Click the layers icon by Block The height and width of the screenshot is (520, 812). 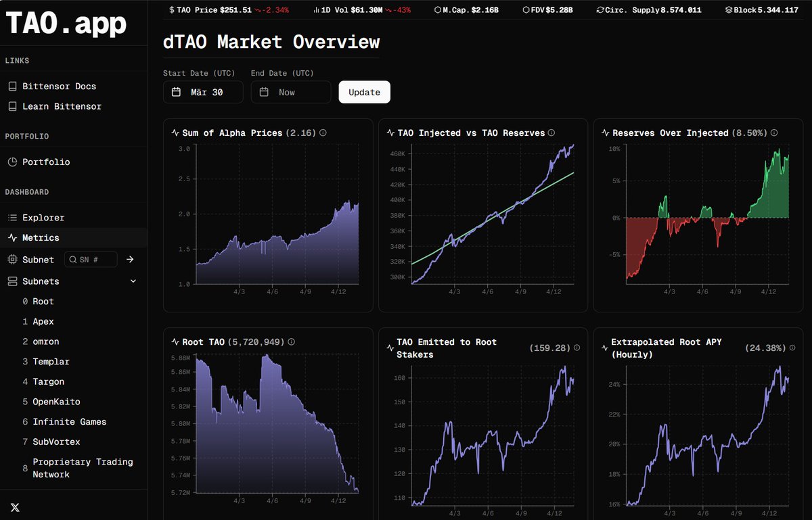728,10
